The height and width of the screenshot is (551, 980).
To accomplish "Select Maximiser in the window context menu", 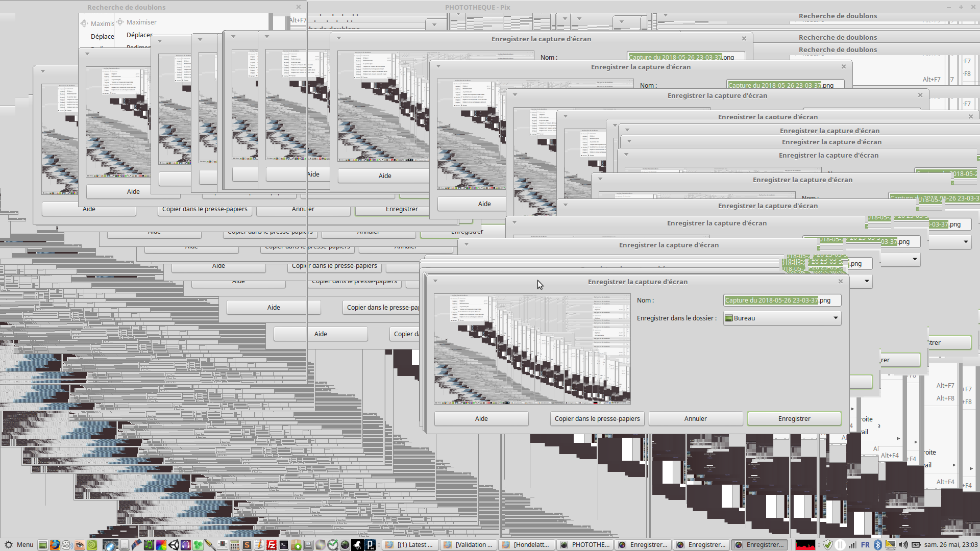I will point(141,22).
